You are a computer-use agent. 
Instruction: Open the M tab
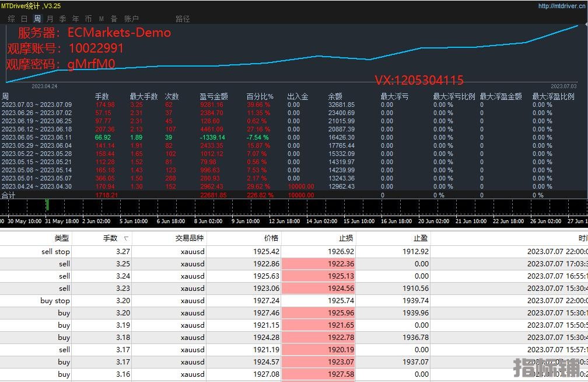coord(101,19)
